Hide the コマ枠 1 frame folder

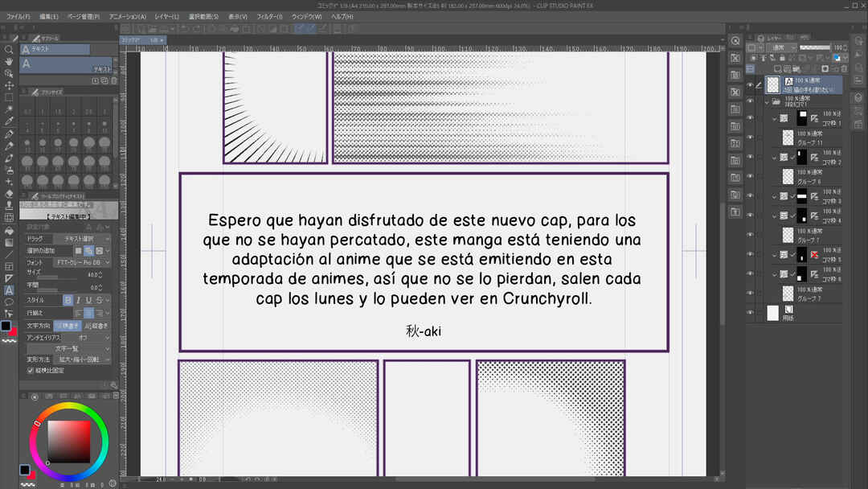pyautogui.click(x=750, y=118)
